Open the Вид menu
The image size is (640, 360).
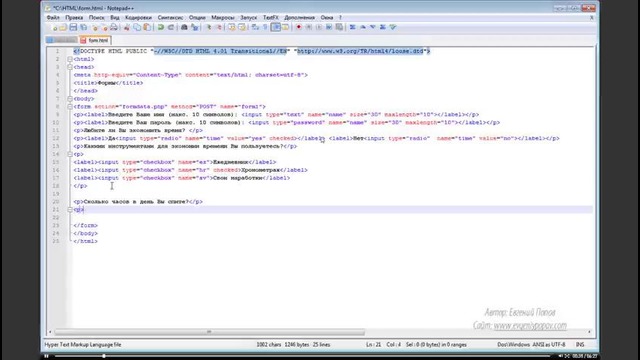click(x=115, y=18)
